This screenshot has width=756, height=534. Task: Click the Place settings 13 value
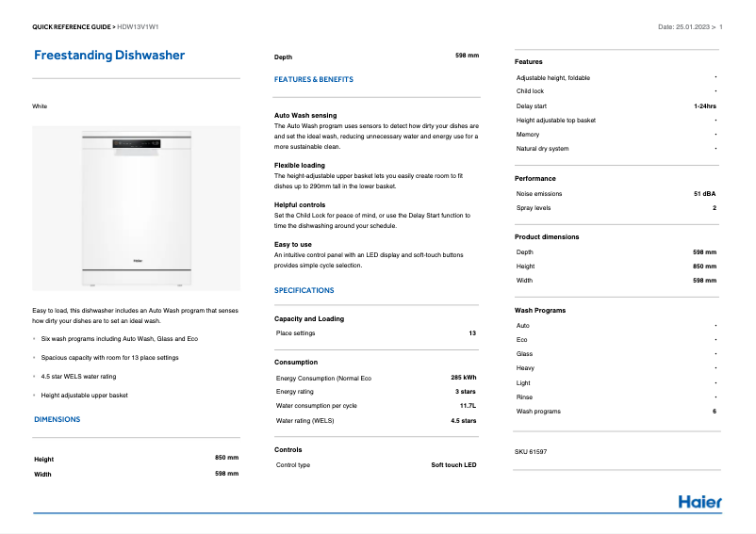tap(472, 333)
